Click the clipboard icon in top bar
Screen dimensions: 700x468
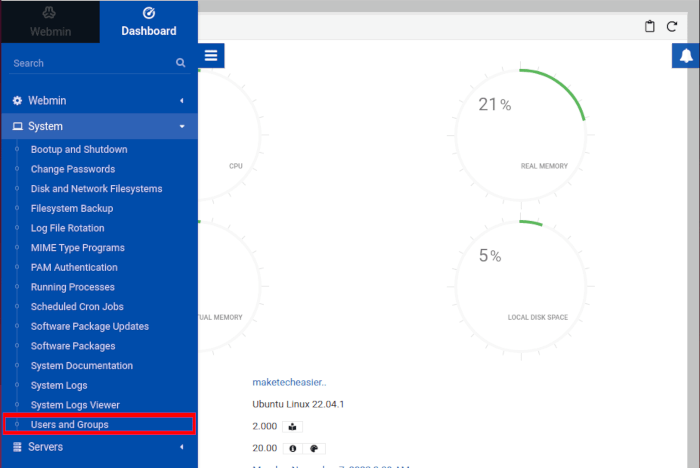pyautogui.click(x=650, y=26)
